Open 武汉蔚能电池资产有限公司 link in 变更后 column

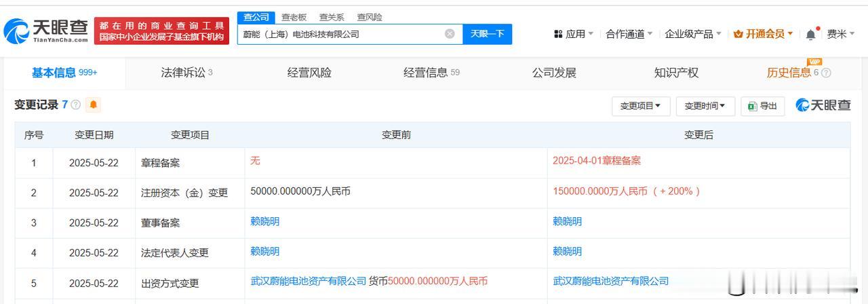[610, 281]
